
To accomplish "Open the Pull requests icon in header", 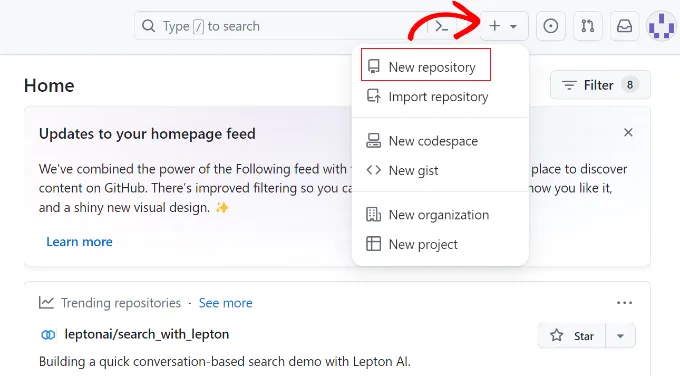I will [x=588, y=26].
